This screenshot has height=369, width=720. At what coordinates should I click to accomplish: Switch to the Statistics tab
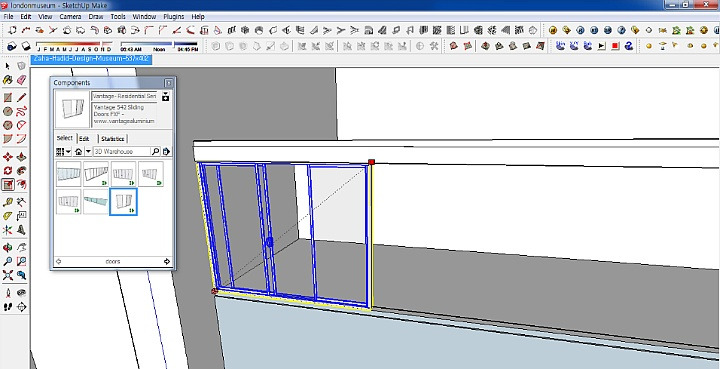[x=112, y=139]
